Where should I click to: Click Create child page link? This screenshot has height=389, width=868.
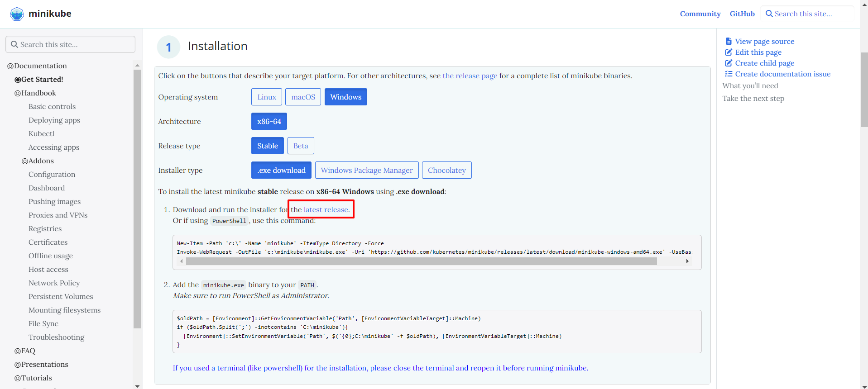click(764, 63)
